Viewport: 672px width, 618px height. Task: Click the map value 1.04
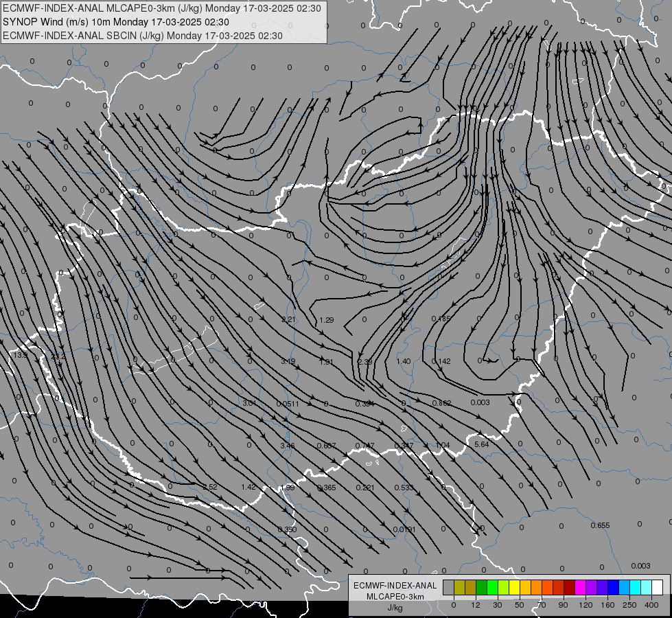click(x=443, y=445)
